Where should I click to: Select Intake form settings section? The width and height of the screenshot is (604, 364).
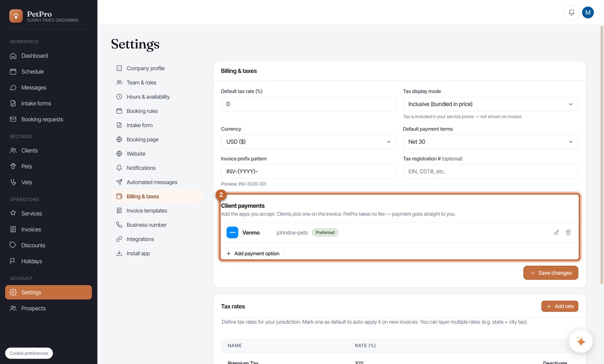157,125
